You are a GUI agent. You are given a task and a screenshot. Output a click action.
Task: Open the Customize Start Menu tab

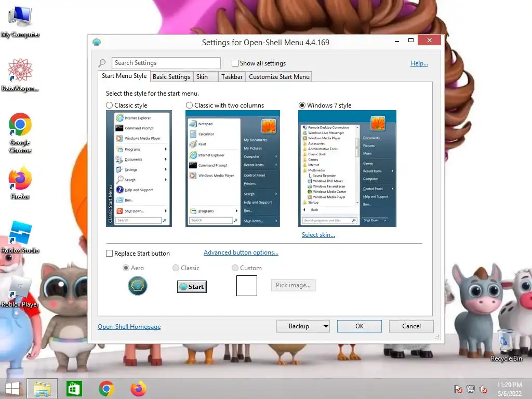click(279, 77)
